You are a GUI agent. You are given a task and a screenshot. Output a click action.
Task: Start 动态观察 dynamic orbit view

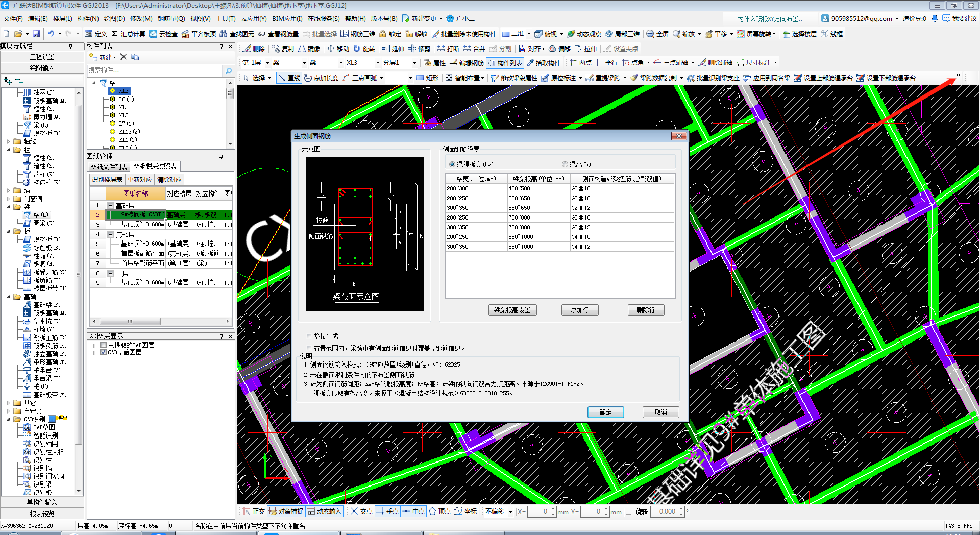tap(584, 34)
